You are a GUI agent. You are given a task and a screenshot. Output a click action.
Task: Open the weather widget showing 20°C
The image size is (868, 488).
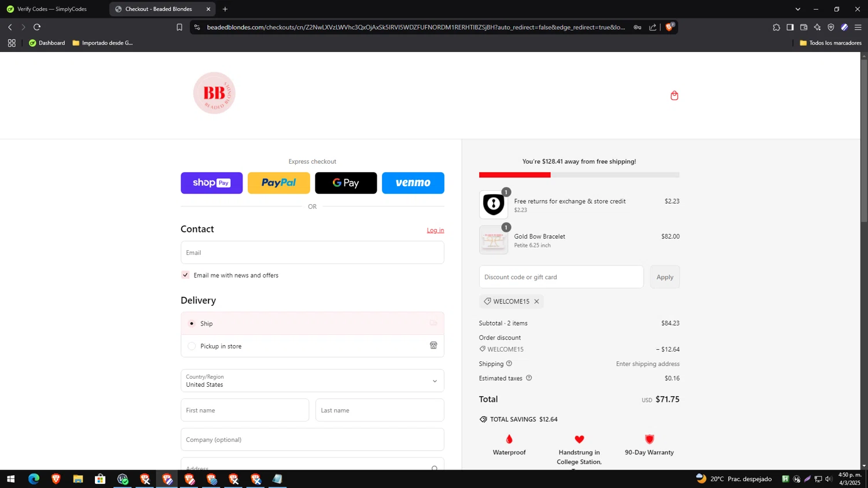734,479
